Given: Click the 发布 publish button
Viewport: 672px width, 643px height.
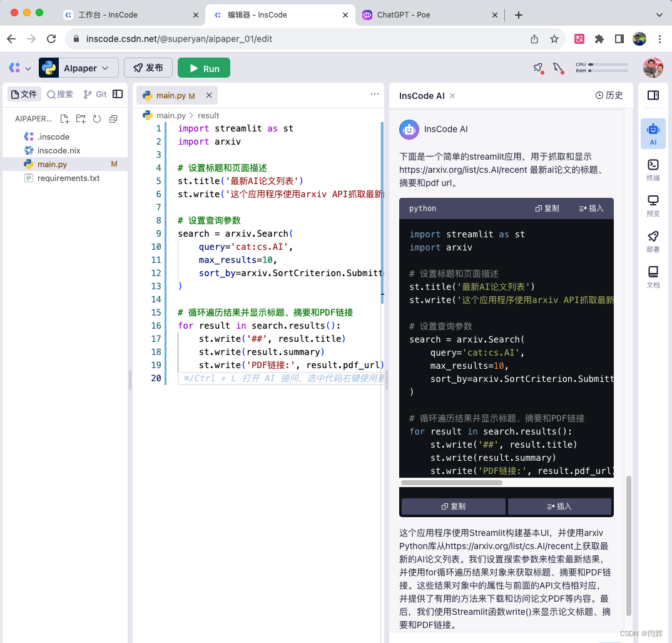Looking at the screenshot, I should point(148,68).
